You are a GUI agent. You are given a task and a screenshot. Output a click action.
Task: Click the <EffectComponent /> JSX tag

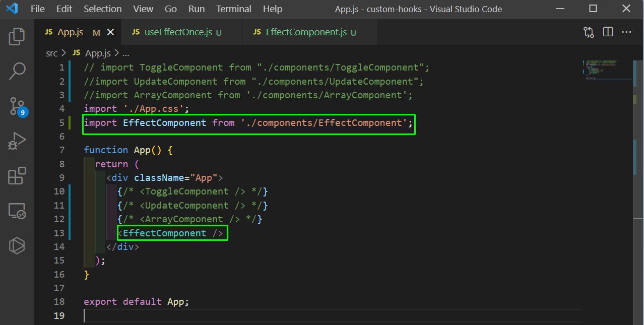coord(170,233)
